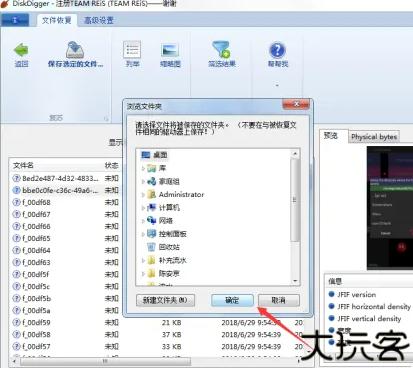Screen dimensions: 413x368
Task: Click the 保存选定的文件 save icon
Action: coord(75,50)
